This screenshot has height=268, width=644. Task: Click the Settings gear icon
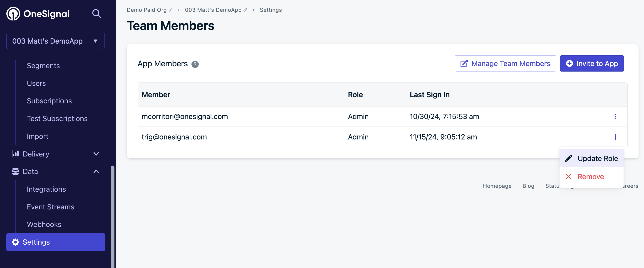tap(15, 242)
